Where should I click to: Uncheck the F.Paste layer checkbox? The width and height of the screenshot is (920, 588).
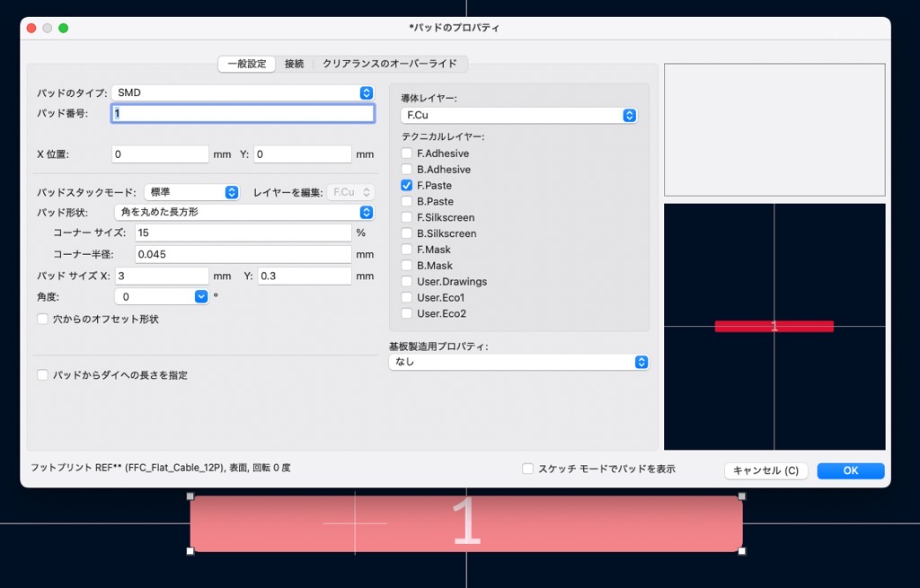(x=407, y=186)
